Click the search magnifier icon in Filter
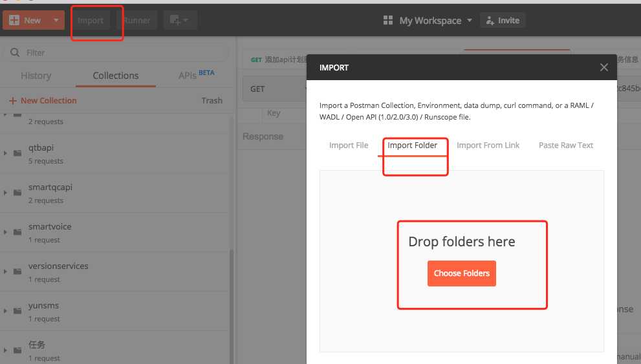The width and height of the screenshot is (641, 364). [x=15, y=52]
